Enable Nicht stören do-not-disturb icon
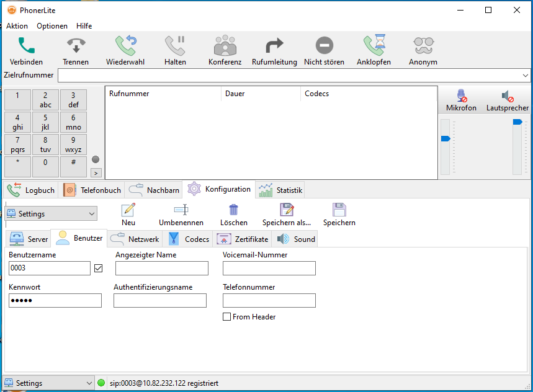The image size is (533, 392). [323, 45]
